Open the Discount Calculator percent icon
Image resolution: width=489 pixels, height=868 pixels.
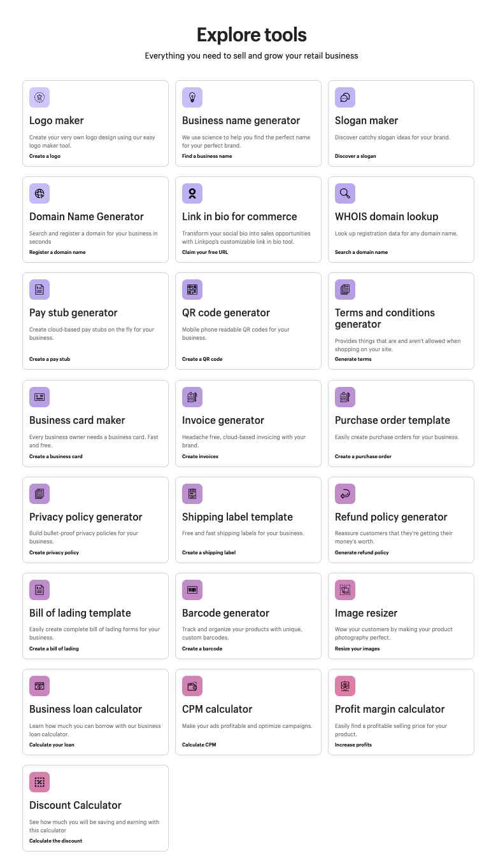[x=39, y=782]
